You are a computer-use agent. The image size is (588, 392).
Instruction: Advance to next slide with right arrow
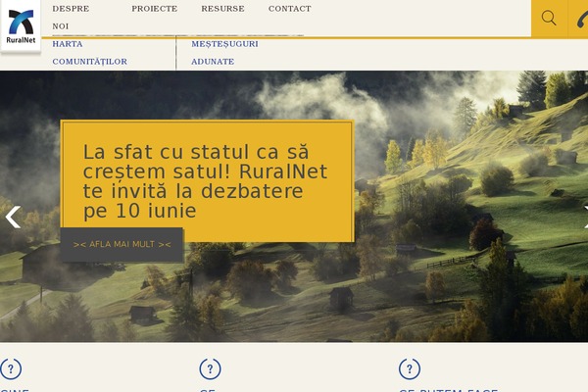(584, 217)
